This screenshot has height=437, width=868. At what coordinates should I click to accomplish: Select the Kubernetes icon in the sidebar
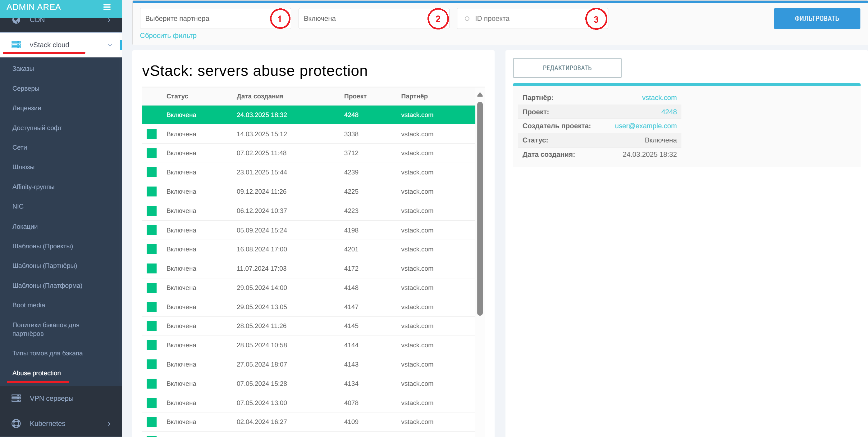[16, 424]
